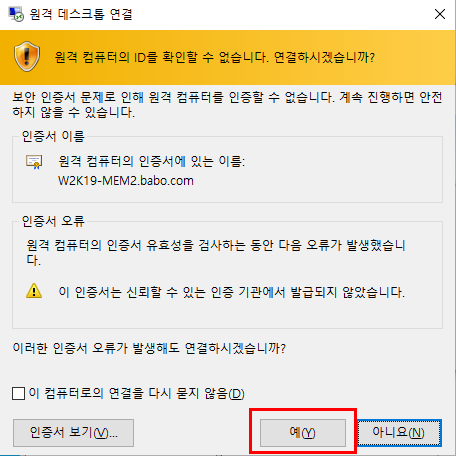Click the 이 컴퓨터로의 연결을 다시 묻지 않음 label

137,393
